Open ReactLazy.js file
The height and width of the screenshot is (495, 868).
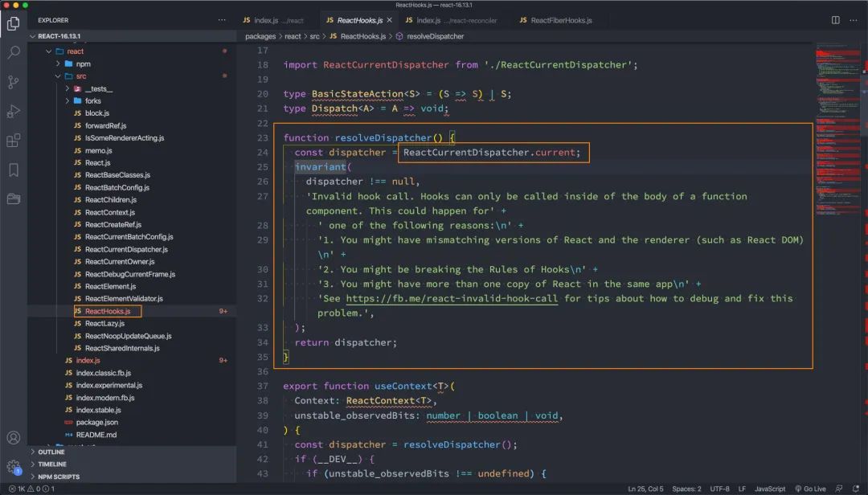click(104, 323)
